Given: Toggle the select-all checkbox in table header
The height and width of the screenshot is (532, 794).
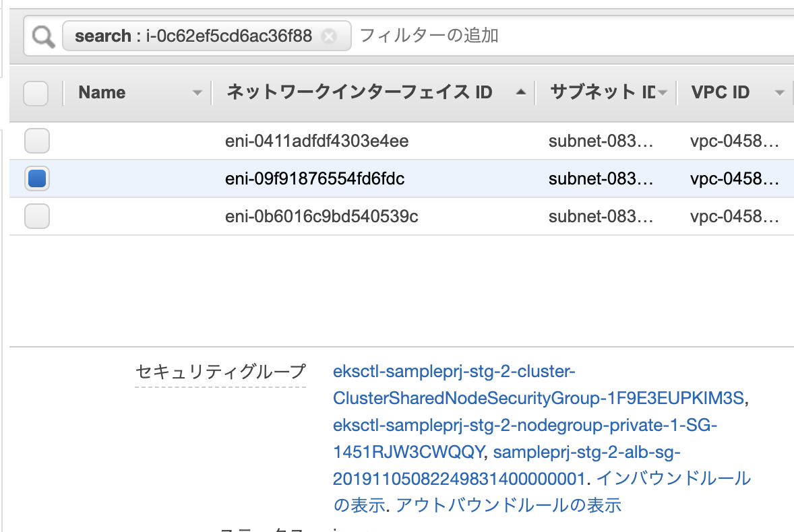Looking at the screenshot, I should tap(36, 94).
